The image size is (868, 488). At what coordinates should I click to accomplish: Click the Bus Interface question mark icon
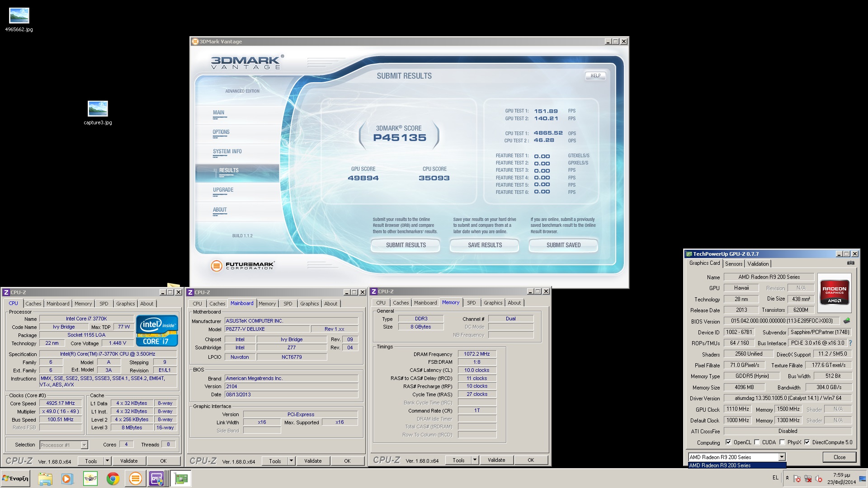(x=850, y=343)
